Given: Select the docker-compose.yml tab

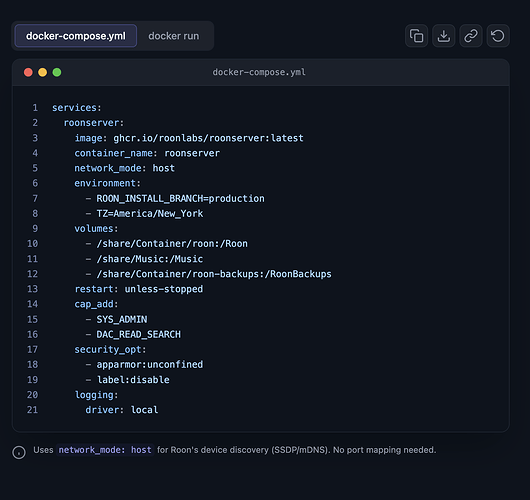Looking at the screenshot, I should (76, 36).
